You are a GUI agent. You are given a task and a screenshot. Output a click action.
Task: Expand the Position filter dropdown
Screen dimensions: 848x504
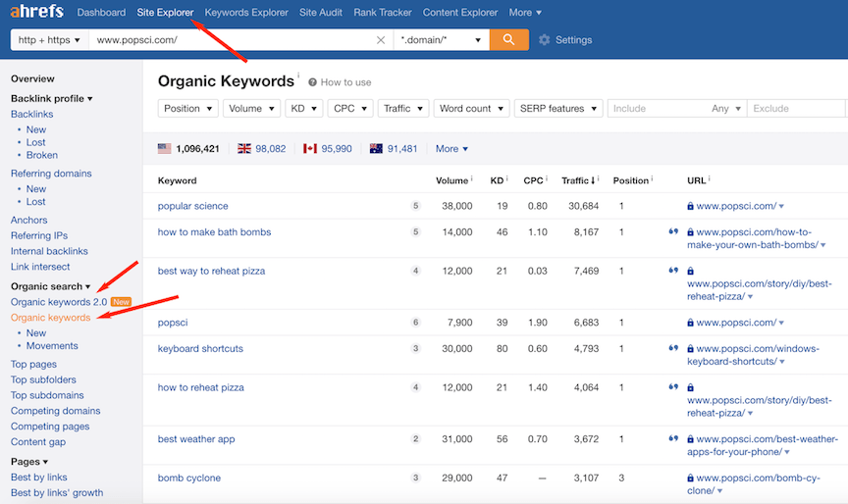(187, 109)
